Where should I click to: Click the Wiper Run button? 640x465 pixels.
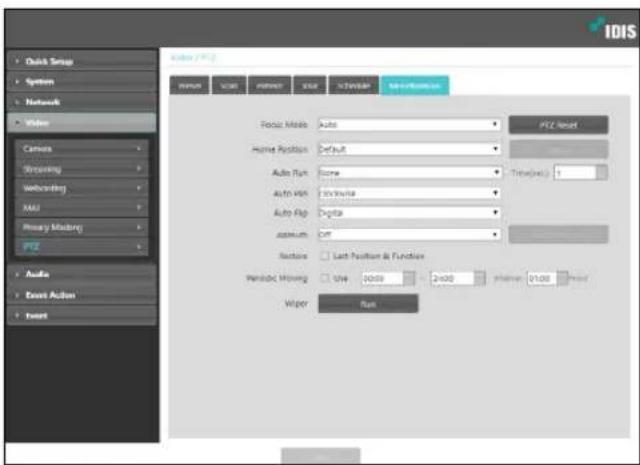[368, 304]
